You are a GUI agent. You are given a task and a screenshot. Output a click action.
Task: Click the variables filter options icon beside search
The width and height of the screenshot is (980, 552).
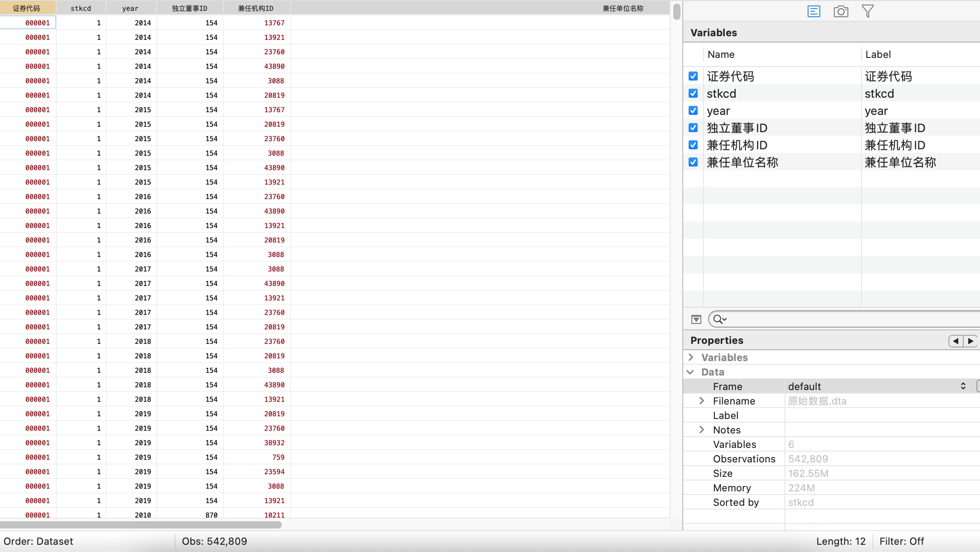[x=696, y=319]
